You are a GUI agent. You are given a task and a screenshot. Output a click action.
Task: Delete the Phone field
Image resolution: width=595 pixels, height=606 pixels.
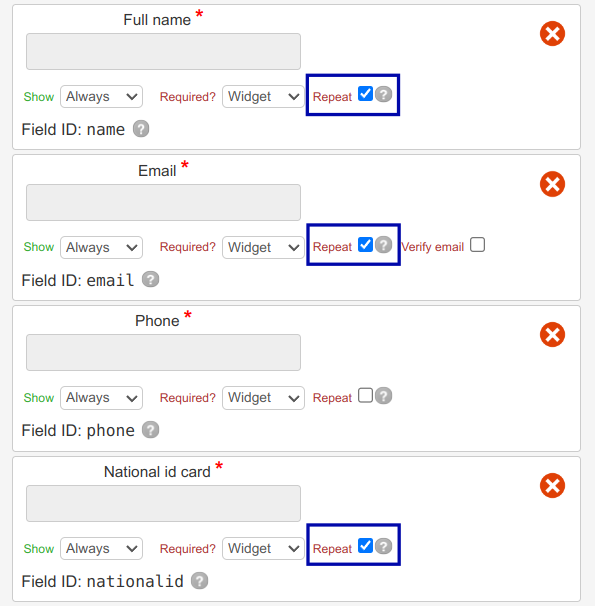pos(552,334)
